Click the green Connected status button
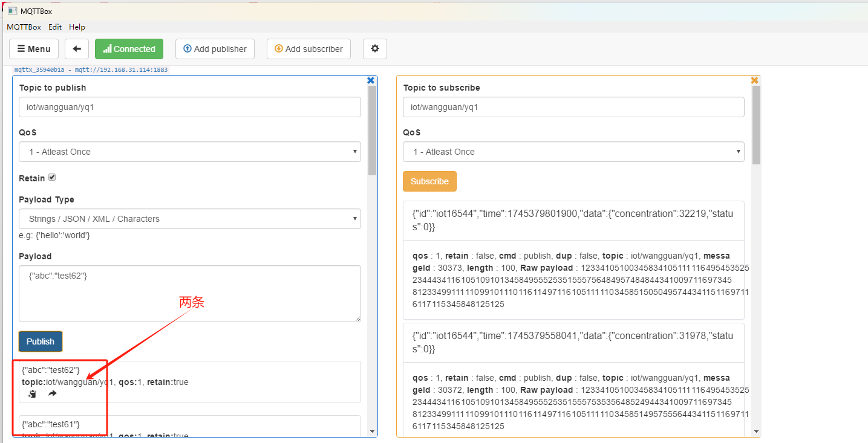This screenshot has height=443, width=868. 129,49
